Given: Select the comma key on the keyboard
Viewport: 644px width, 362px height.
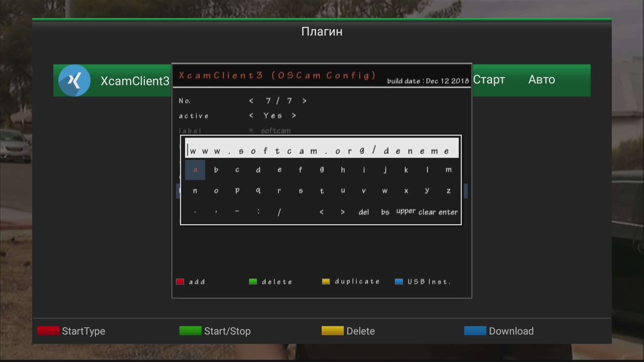Looking at the screenshot, I should pos(216,212).
